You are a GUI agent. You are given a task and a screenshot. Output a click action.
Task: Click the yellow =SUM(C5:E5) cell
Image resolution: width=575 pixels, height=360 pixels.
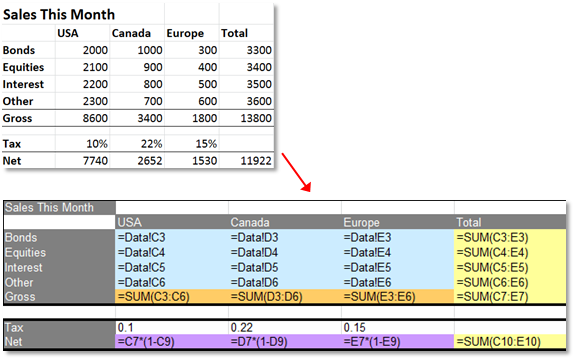point(510,268)
